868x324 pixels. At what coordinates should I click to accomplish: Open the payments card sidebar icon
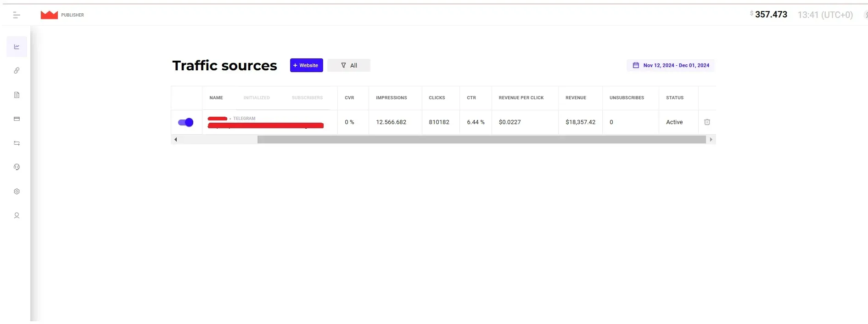[x=17, y=119]
